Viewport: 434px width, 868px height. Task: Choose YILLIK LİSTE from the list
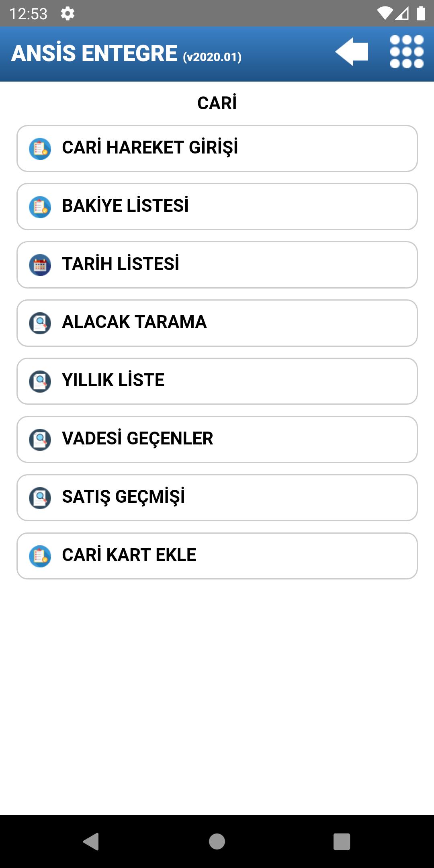(217, 381)
